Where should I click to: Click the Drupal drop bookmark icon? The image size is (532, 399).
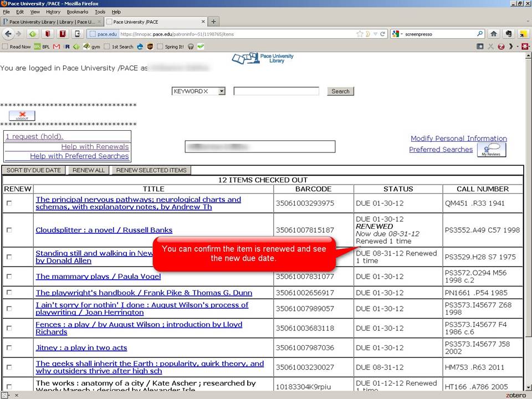(140, 47)
